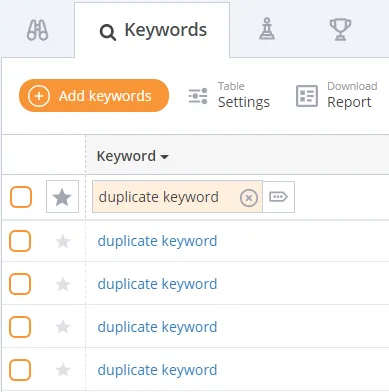The height and width of the screenshot is (392, 389).
Task: Tick the checkbox in the third table row
Action: point(20,284)
